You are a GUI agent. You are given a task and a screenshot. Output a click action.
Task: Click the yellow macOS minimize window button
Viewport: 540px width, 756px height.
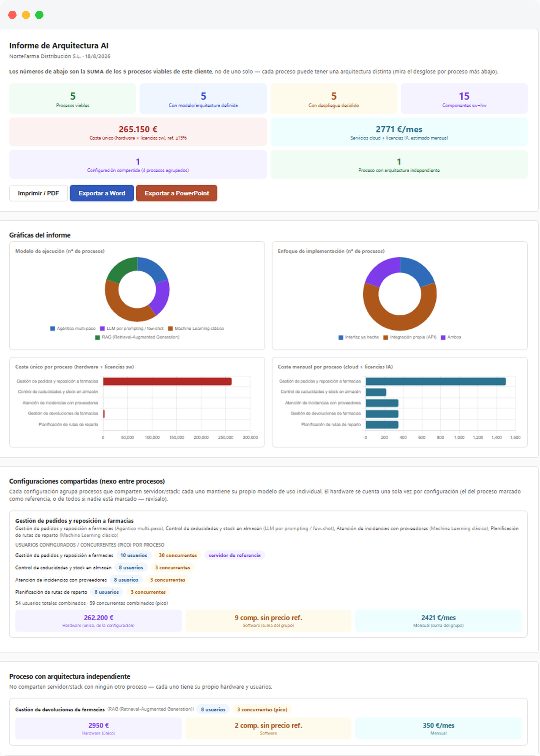(26, 15)
